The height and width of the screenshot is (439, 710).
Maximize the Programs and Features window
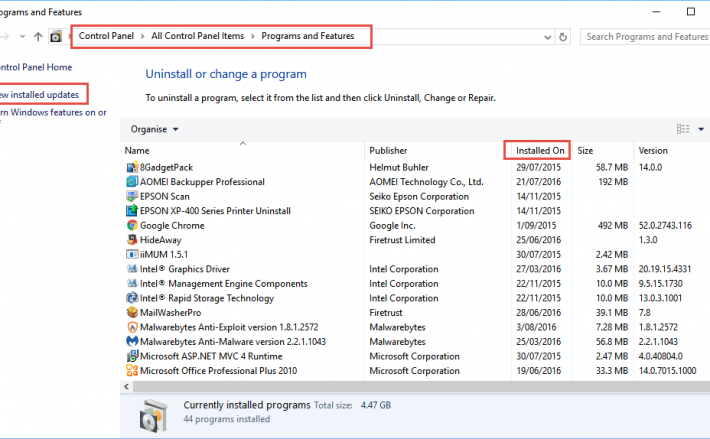click(x=691, y=12)
